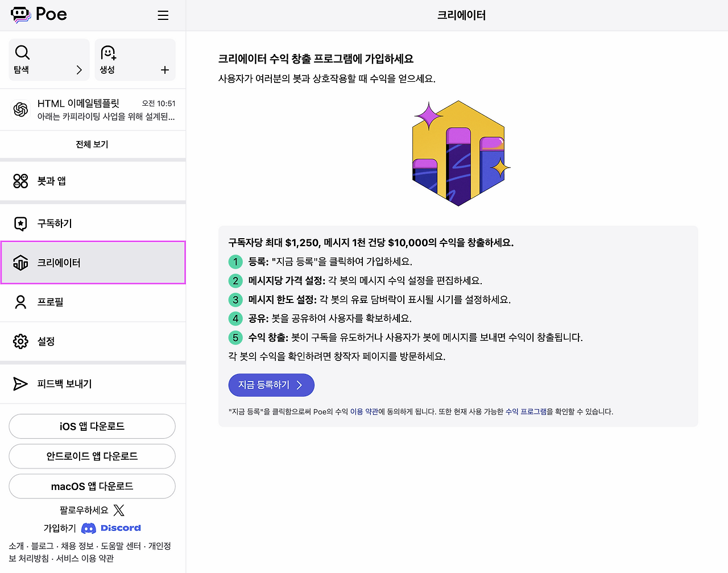Click the step 2 메시지당 가격 설정 text

365,281
